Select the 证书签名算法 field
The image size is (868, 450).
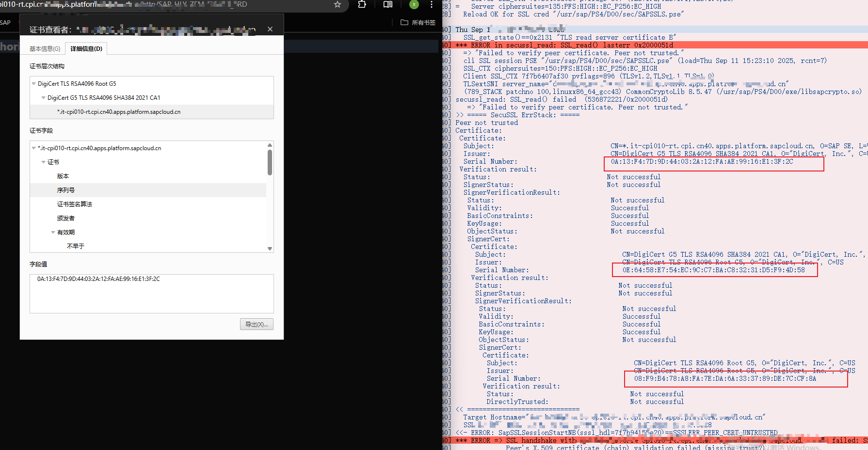(75, 204)
